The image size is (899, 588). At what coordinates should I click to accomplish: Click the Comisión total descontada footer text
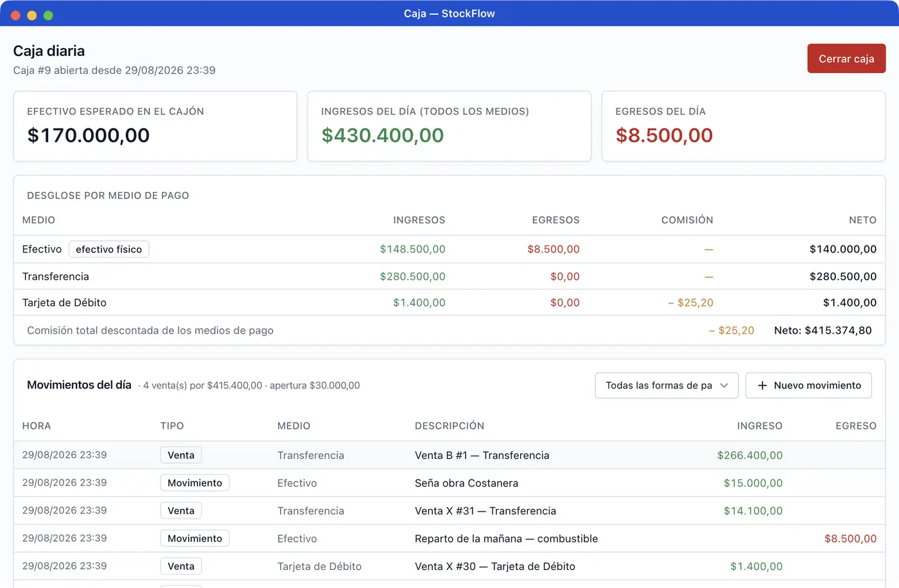tap(150, 330)
